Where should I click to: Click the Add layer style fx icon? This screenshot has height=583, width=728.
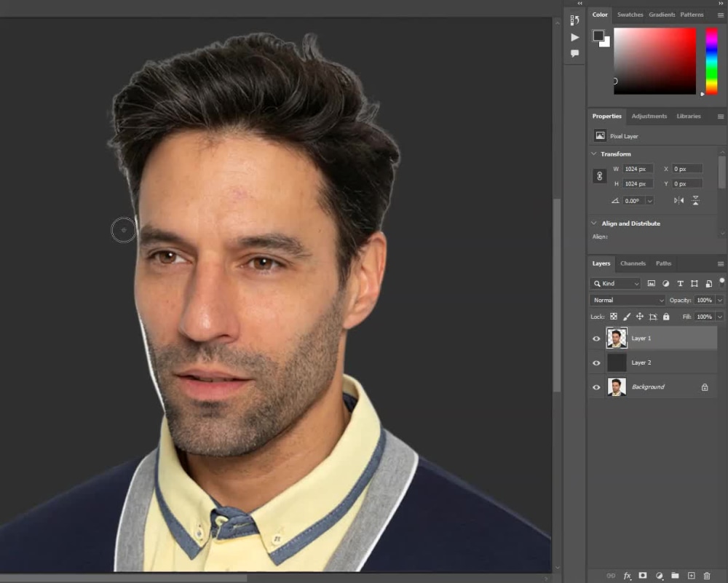click(628, 576)
